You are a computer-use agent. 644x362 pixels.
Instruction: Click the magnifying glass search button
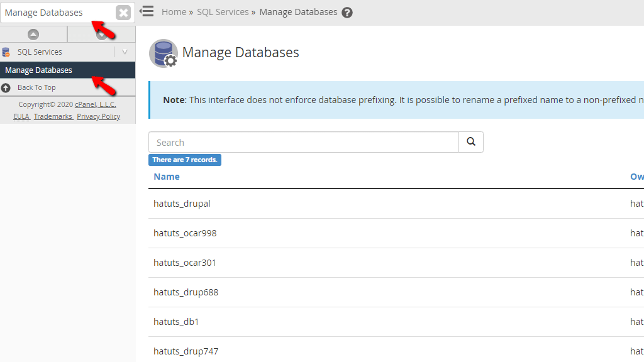tap(471, 142)
